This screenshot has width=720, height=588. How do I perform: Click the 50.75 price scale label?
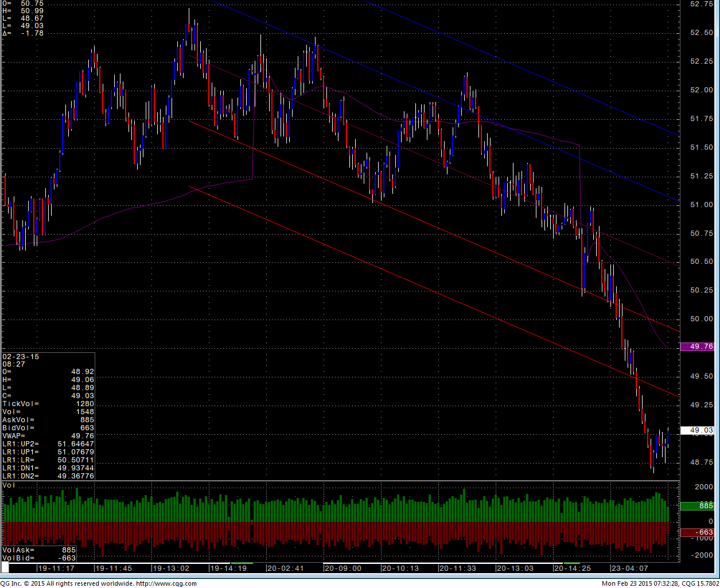702,233
